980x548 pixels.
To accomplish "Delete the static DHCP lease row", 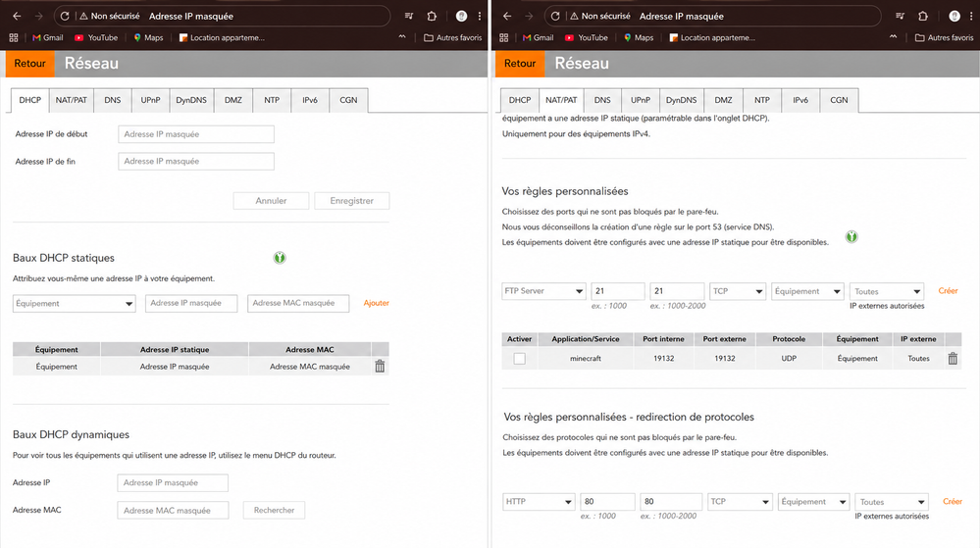I will coord(380,367).
